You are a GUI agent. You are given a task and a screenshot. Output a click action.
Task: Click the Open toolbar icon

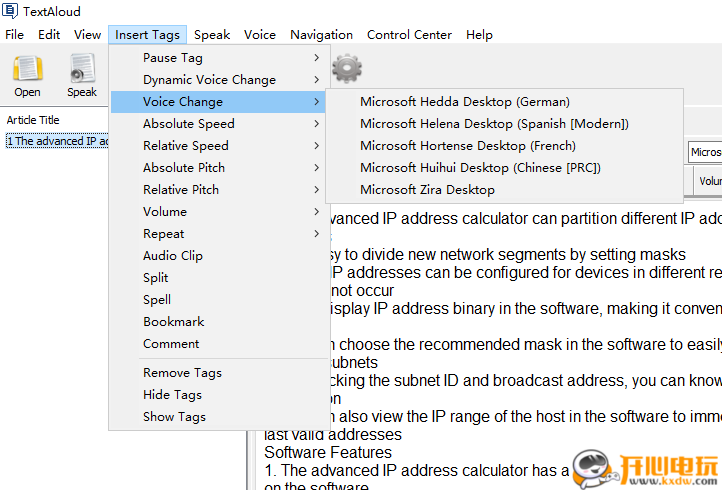(x=27, y=75)
